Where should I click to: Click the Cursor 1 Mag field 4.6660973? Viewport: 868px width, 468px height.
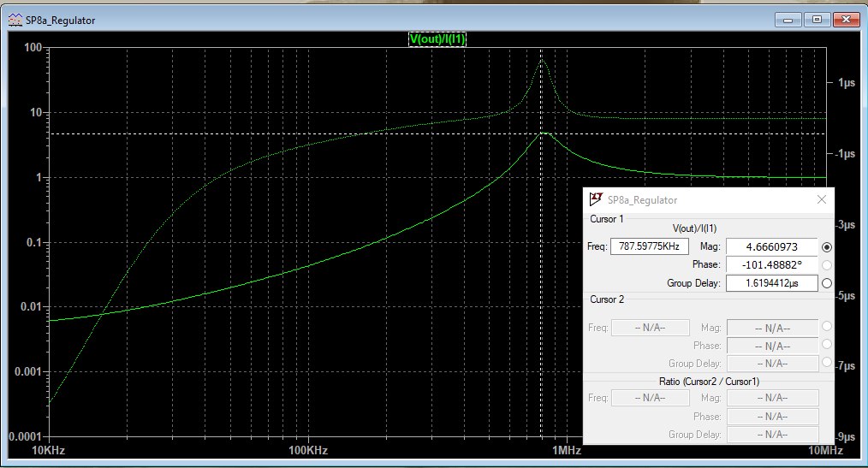(771, 246)
